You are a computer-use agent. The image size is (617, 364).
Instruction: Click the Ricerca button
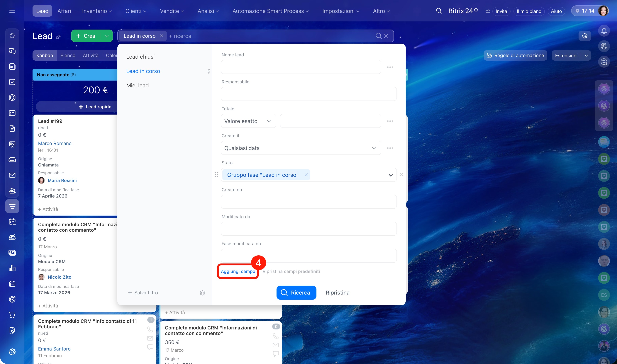click(x=296, y=293)
